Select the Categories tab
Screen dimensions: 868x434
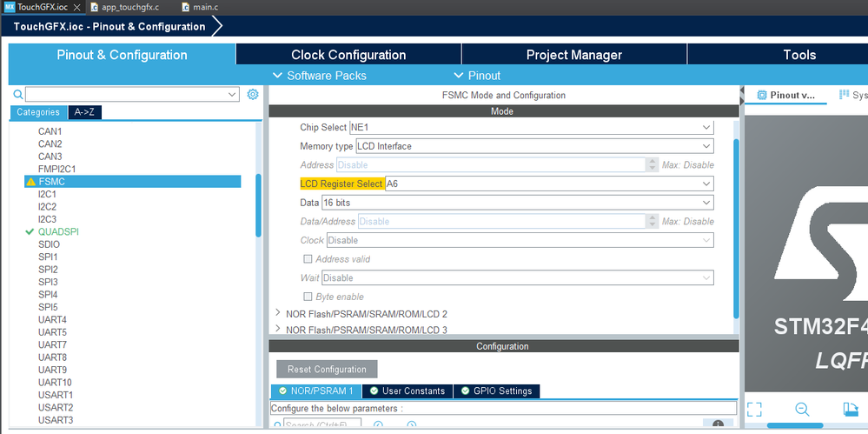(x=38, y=112)
